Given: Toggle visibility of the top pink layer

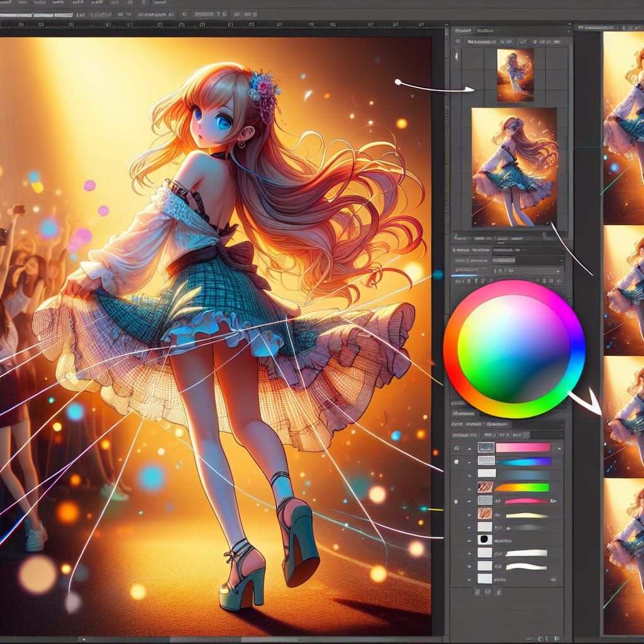Looking at the screenshot, I should pyautogui.click(x=455, y=447).
